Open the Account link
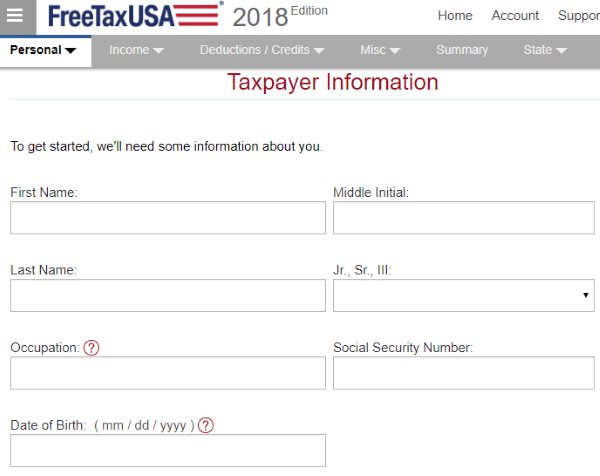 (x=515, y=16)
